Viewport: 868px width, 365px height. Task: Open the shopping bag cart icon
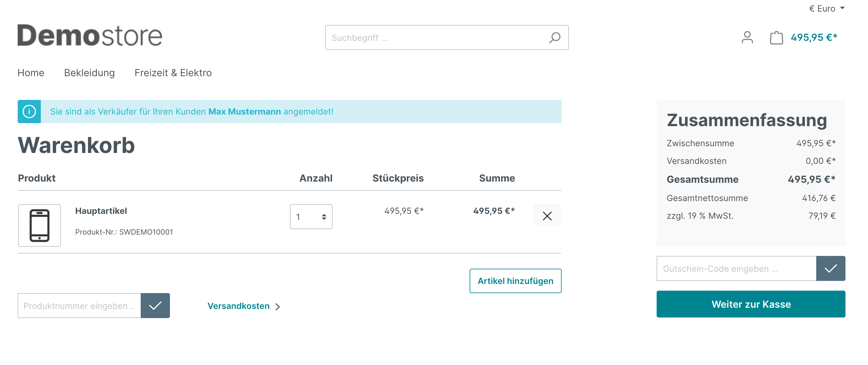(x=776, y=37)
